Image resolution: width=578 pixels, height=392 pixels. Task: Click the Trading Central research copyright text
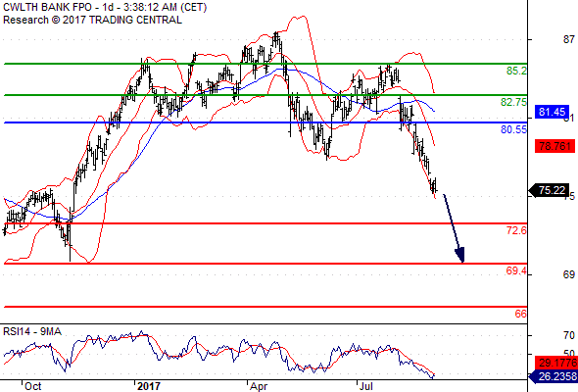(x=92, y=20)
